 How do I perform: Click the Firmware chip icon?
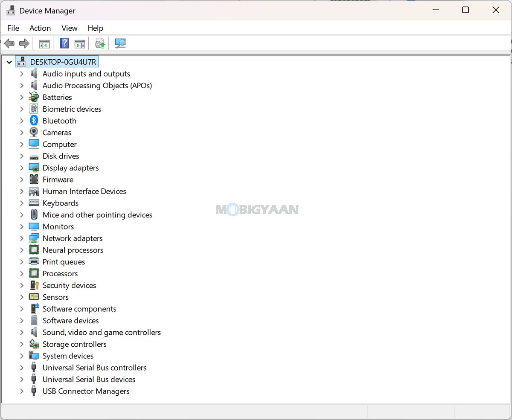pyautogui.click(x=34, y=180)
